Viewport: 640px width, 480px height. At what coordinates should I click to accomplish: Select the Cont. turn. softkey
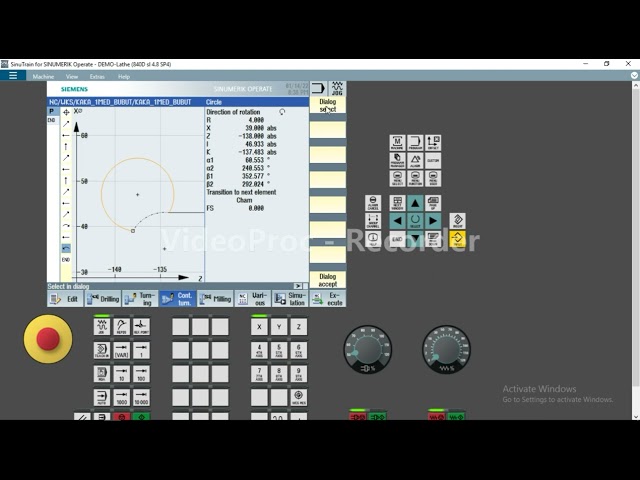(178, 299)
